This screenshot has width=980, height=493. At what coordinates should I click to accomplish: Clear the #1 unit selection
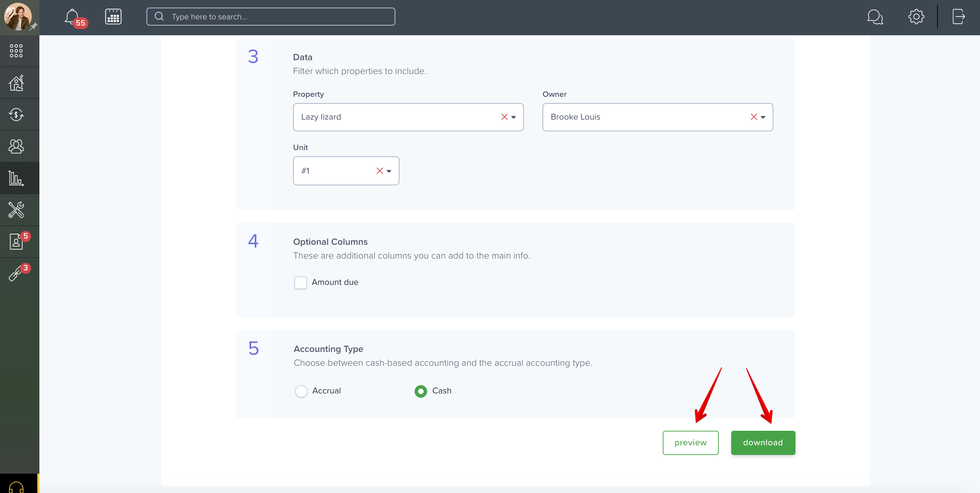(x=379, y=170)
